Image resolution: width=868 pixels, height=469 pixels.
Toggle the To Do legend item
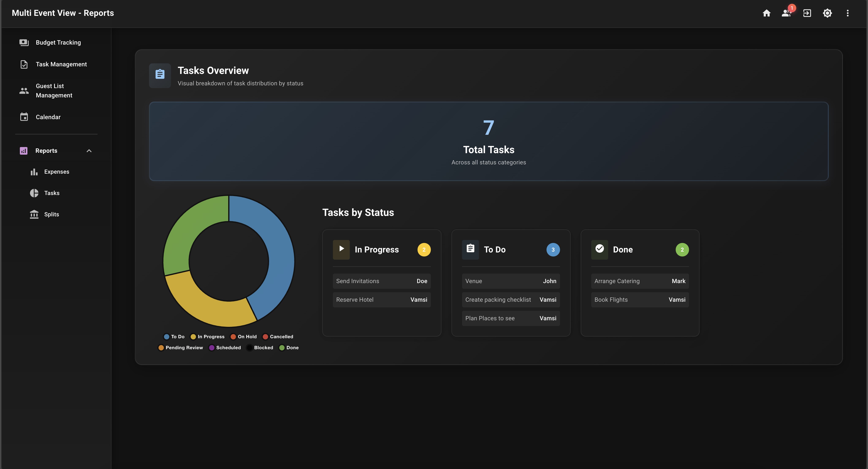click(x=174, y=337)
